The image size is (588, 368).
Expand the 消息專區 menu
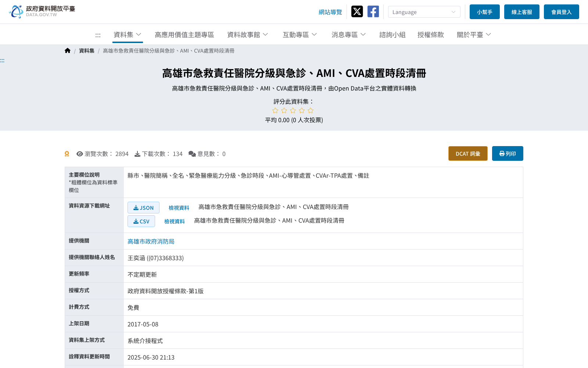click(x=348, y=35)
